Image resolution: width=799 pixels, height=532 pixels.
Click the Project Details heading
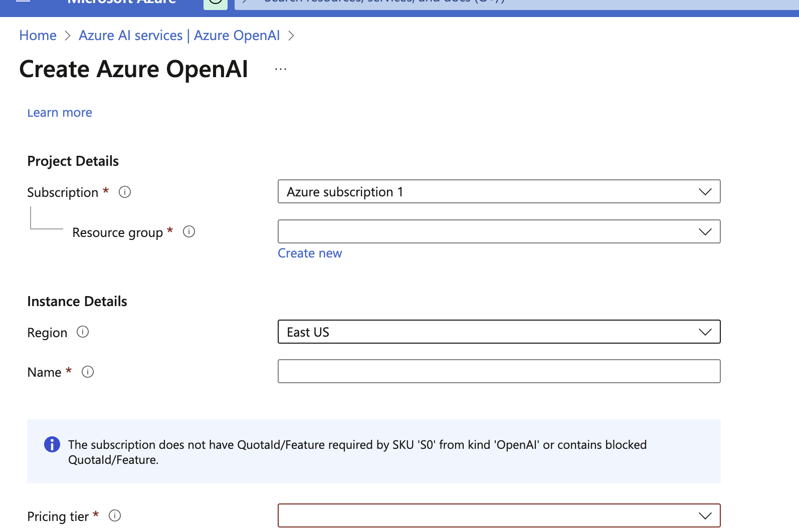pos(73,161)
